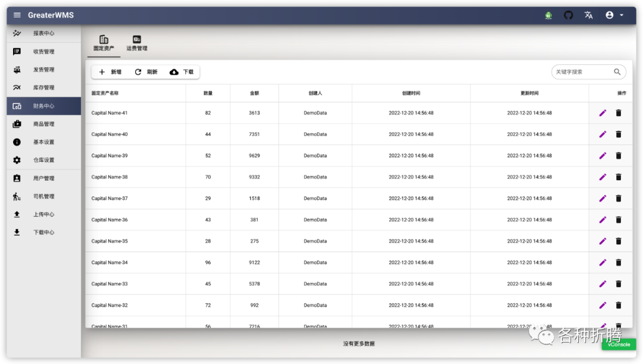Open 仓库设置 in the sidebar

point(43,160)
